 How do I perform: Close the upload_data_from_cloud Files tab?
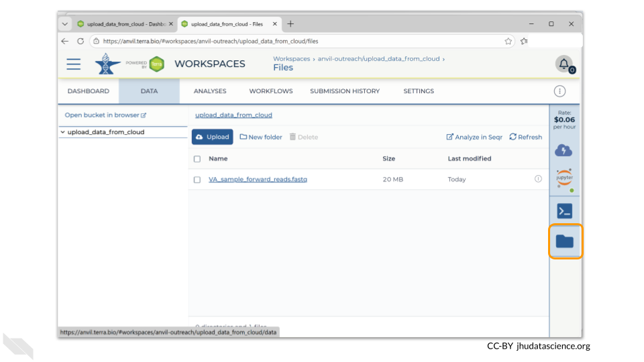tap(275, 24)
